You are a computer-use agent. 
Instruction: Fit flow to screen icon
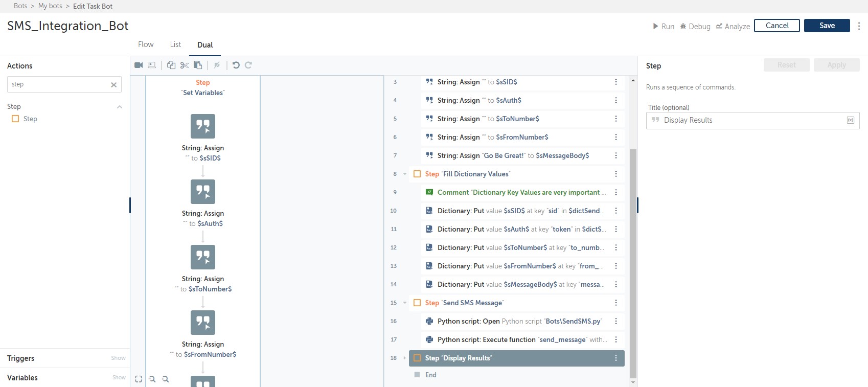[x=139, y=379]
